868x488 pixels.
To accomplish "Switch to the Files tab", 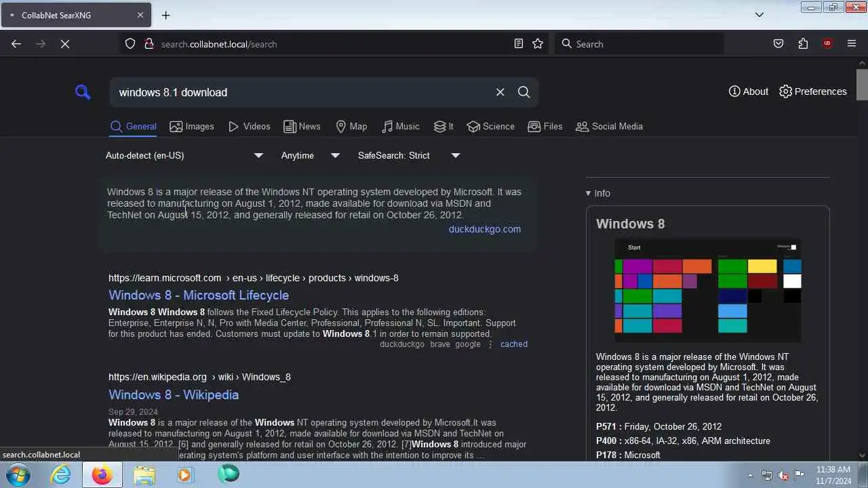I will pos(545,127).
